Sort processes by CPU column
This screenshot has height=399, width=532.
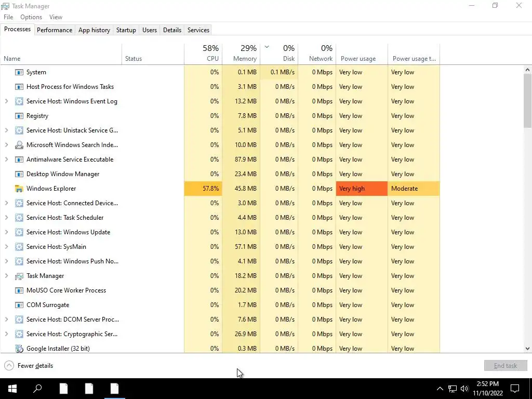(203, 54)
